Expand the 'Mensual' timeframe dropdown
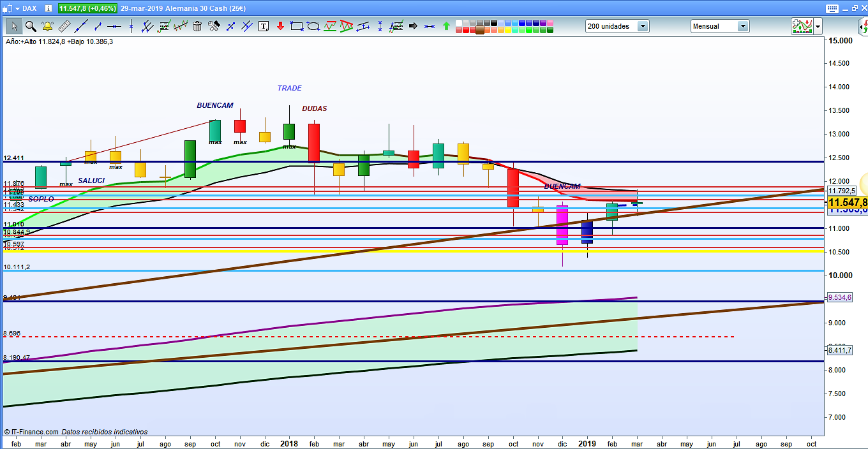This screenshot has width=868, height=449. click(x=743, y=26)
